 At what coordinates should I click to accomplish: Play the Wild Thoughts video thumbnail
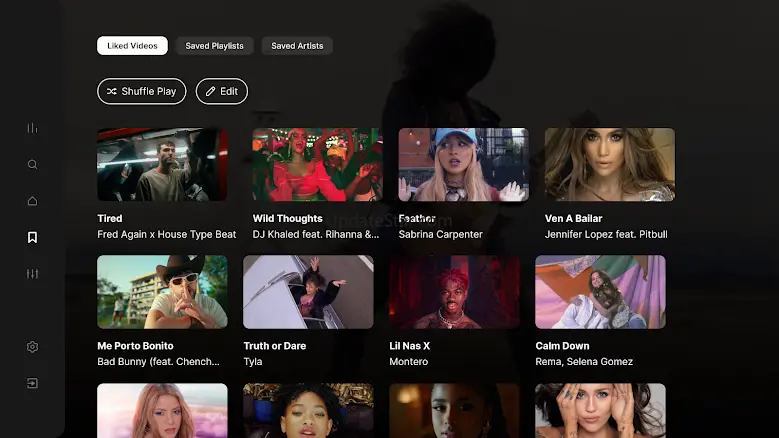tap(317, 164)
